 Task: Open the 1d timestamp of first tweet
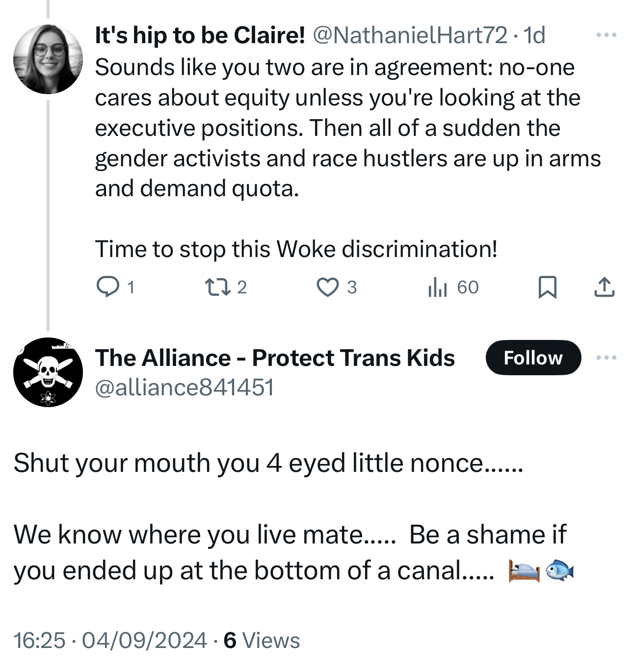[x=534, y=35]
